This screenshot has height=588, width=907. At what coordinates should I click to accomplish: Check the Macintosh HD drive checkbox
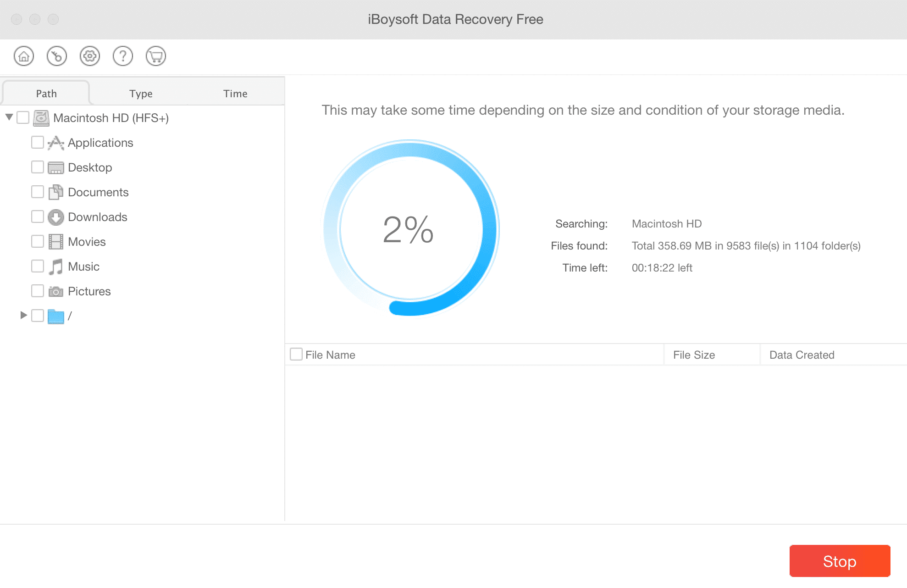pyautogui.click(x=23, y=118)
